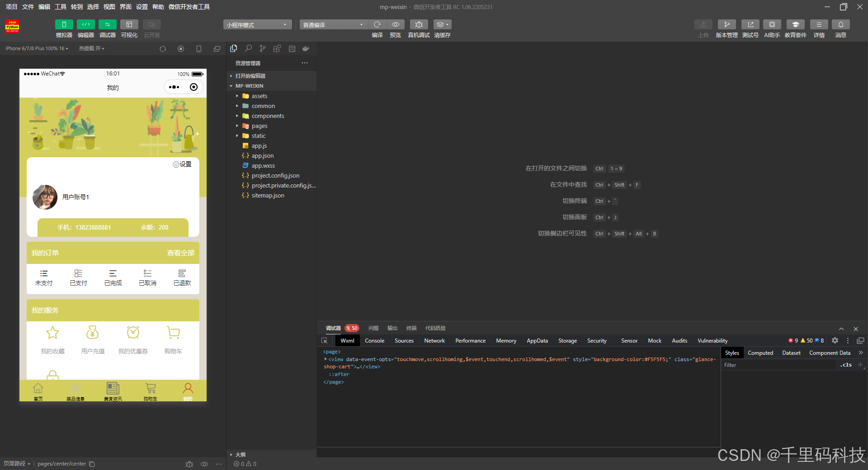
Task: Open the Settings menu in menu bar
Action: pyautogui.click(x=142, y=7)
